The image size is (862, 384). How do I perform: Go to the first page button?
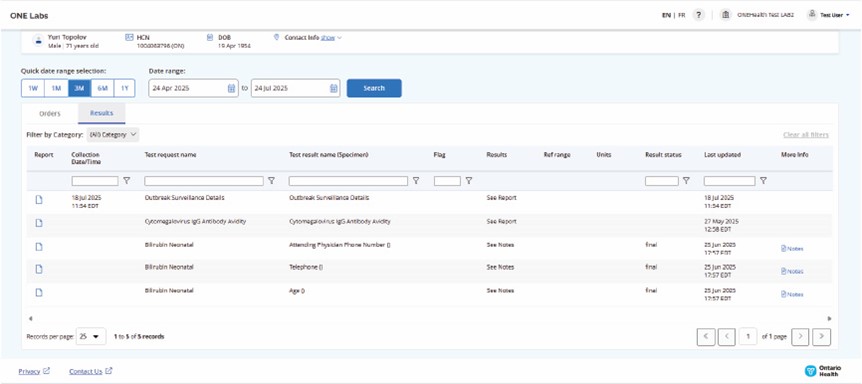pos(706,337)
